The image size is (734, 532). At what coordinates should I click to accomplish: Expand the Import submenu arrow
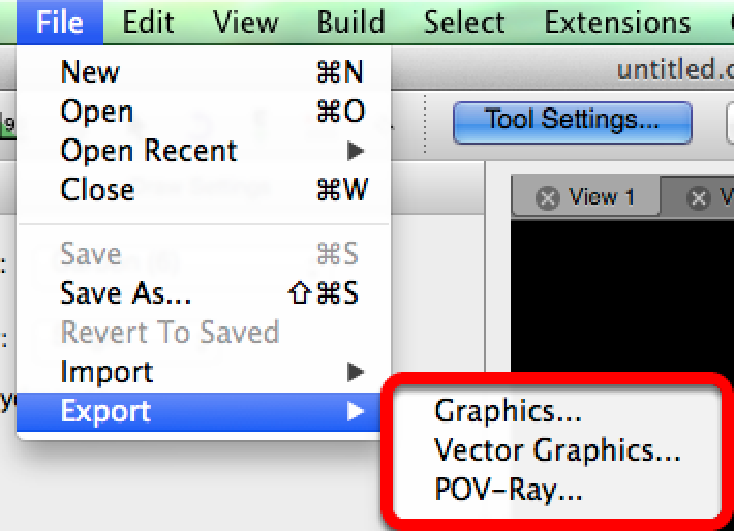tap(354, 372)
